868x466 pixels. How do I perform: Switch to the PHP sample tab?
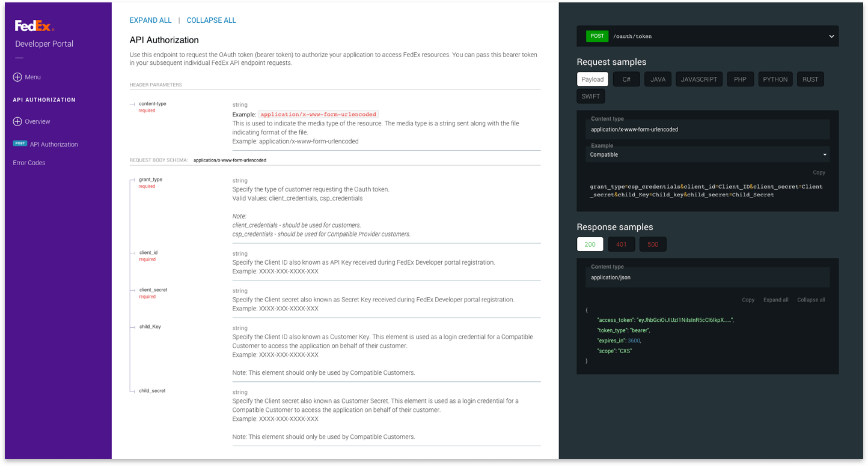point(740,79)
